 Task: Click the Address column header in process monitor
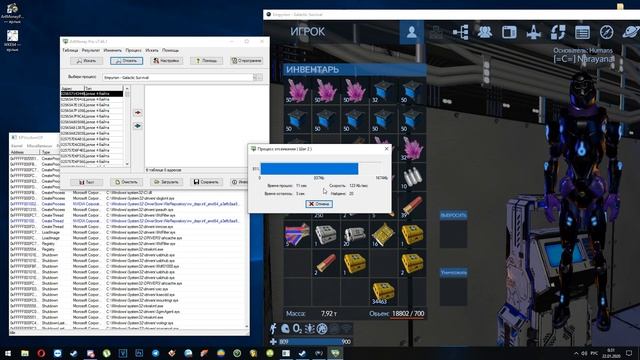(x=24, y=152)
